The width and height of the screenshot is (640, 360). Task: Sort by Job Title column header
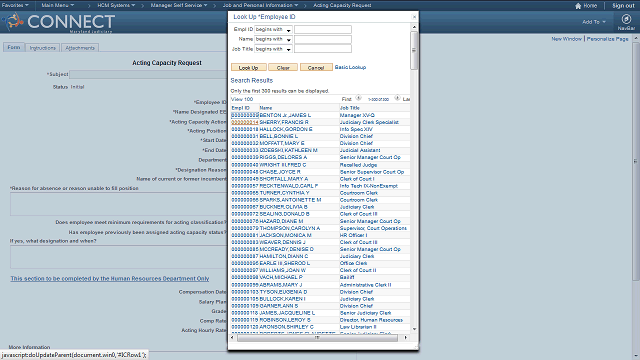350,108
